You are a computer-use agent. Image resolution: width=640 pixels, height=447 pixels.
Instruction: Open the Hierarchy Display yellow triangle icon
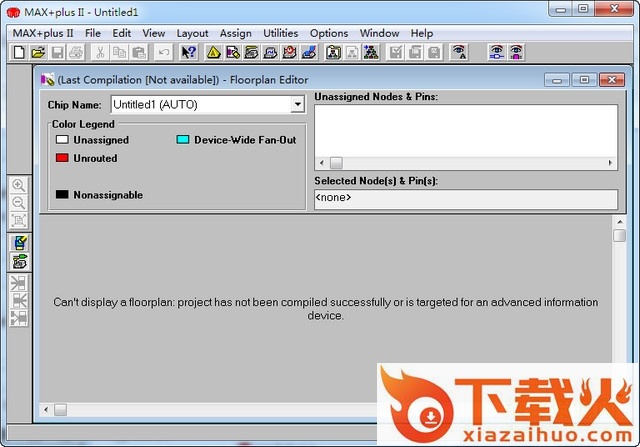[213, 52]
